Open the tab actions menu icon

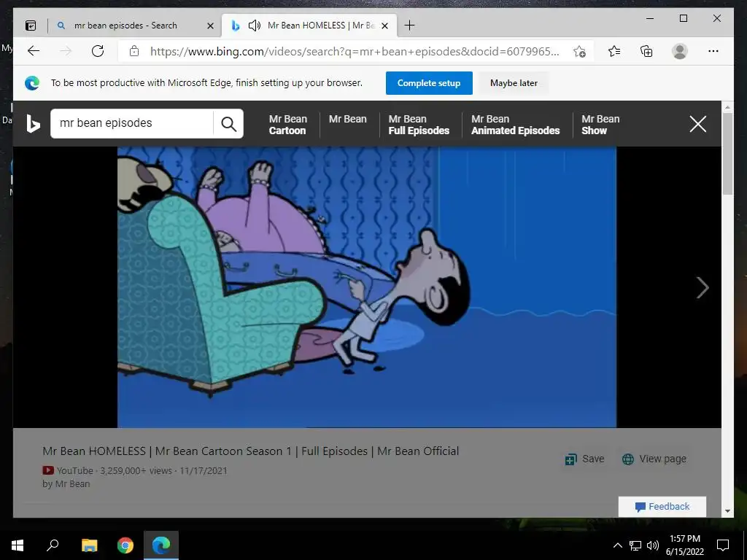tap(31, 26)
